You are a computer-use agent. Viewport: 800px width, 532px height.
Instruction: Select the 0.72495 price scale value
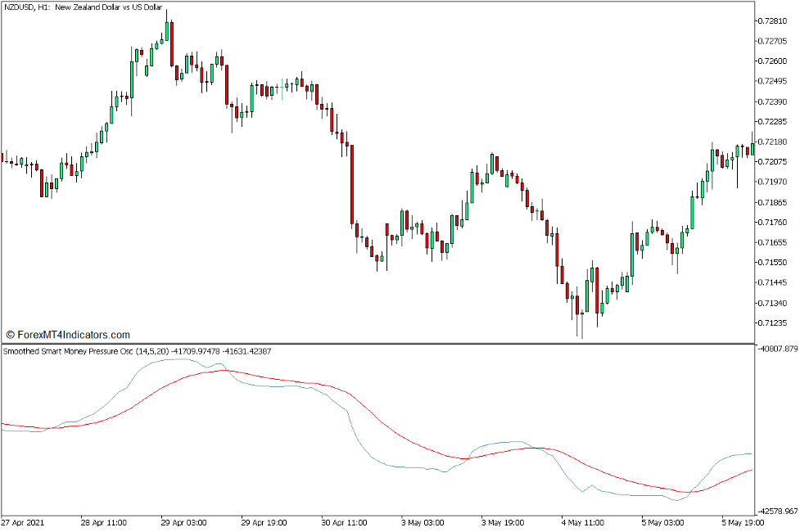pyautogui.click(x=774, y=81)
